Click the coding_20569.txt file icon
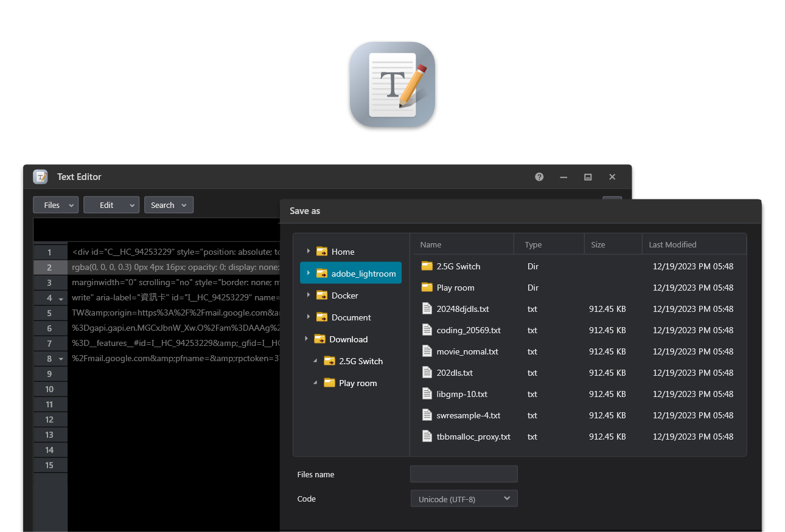Image resolution: width=785 pixels, height=532 pixels. (427, 330)
